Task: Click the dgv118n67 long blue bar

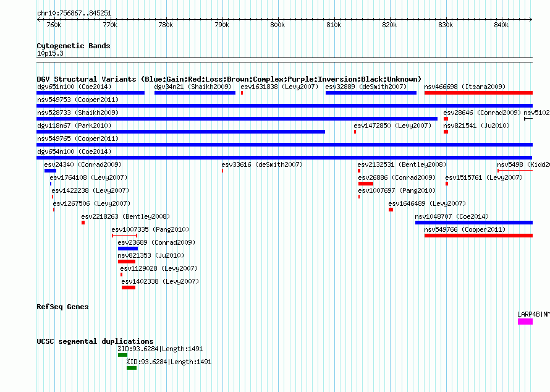Action: [180, 132]
